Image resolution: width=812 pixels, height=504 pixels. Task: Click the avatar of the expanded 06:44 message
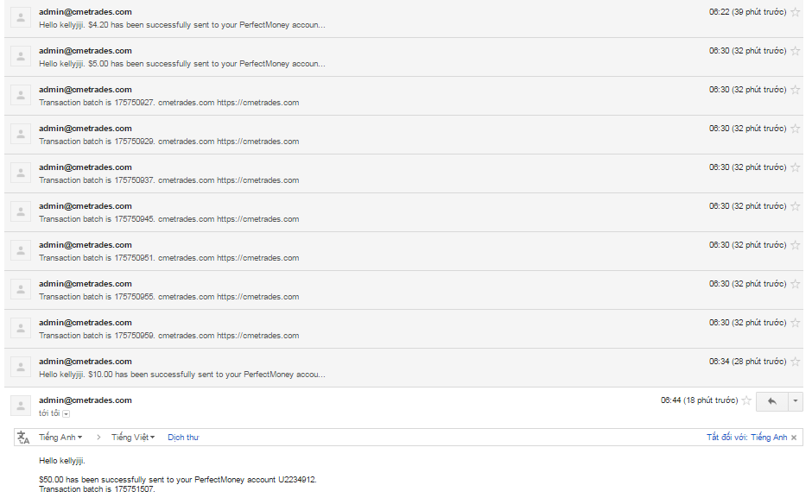[x=21, y=406]
